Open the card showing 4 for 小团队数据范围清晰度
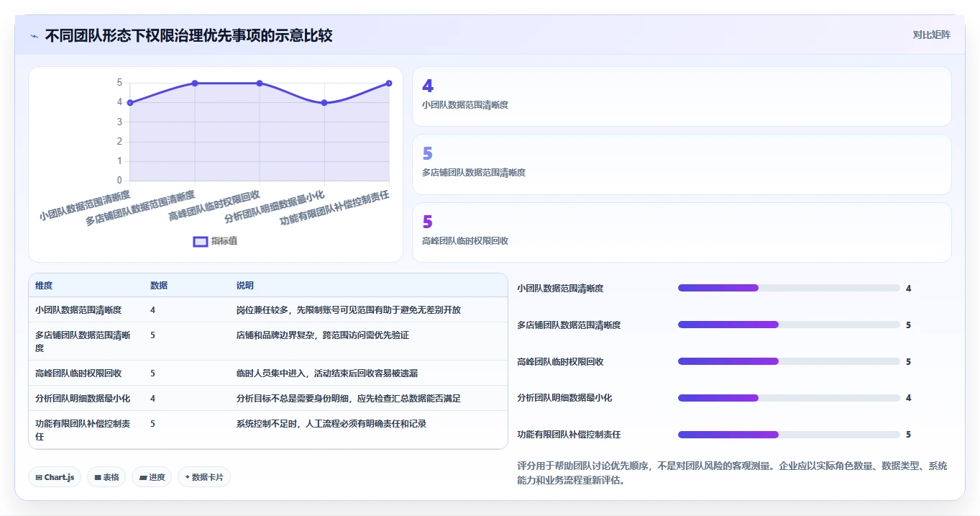Screen dimensions: 980x516 pyautogui.click(x=682, y=96)
